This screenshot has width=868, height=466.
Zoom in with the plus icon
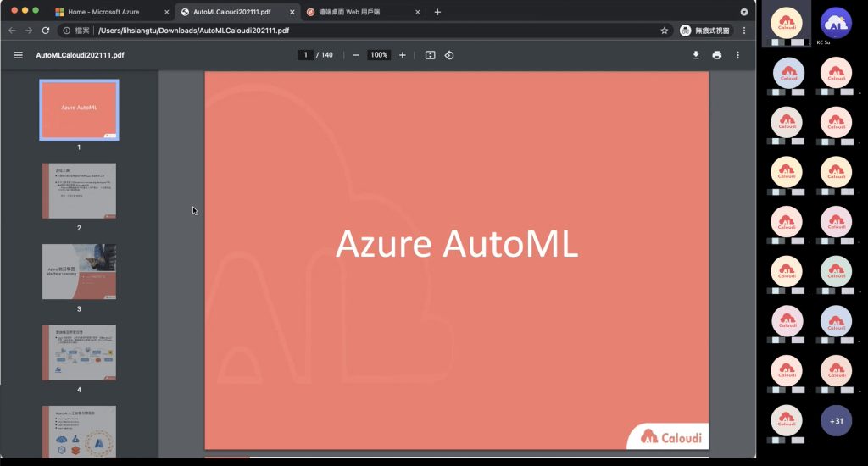click(403, 55)
